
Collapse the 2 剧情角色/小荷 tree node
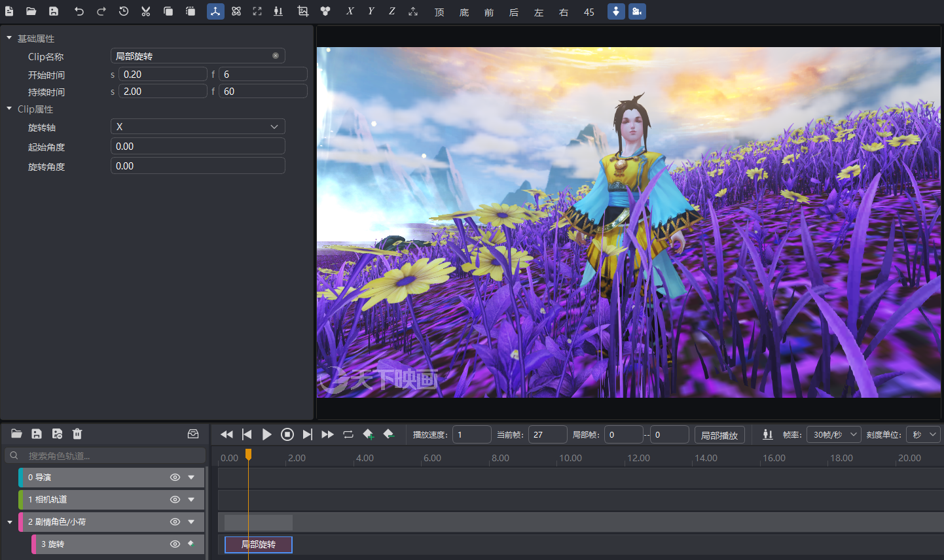coord(10,522)
